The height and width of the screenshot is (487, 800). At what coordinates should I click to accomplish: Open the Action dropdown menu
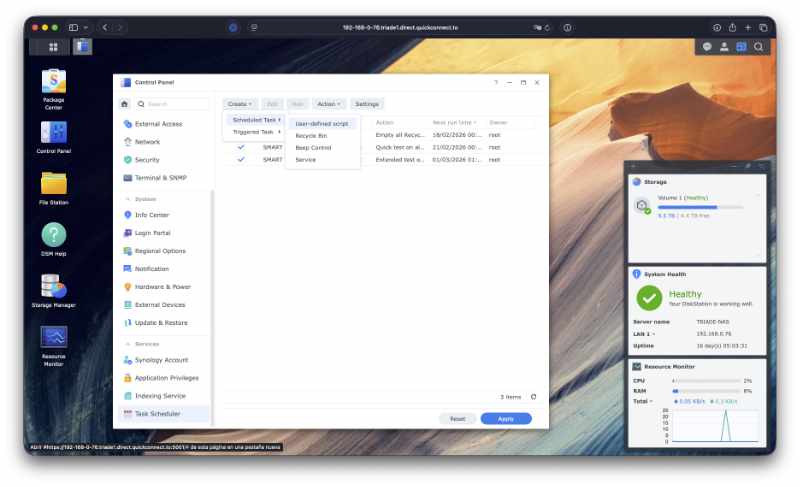[328, 104]
